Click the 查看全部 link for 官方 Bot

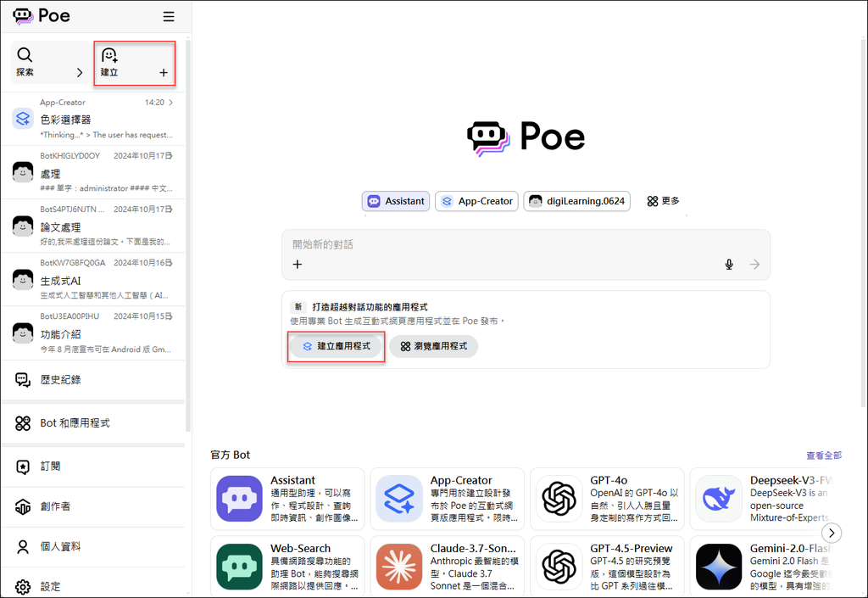click(824, 455)
